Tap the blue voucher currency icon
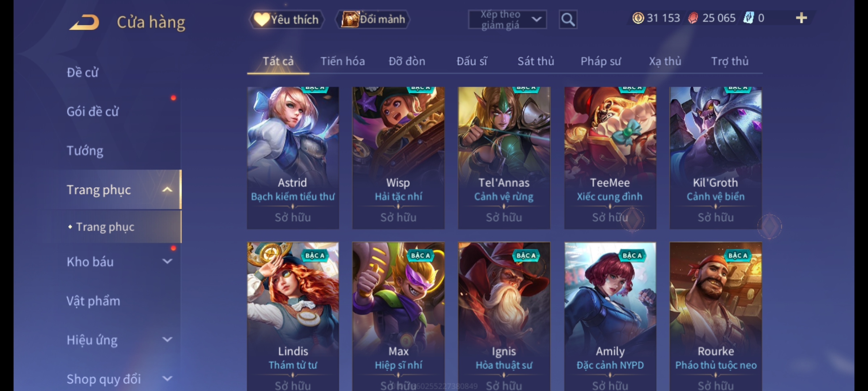Viewport: 868px width, 391px height. (x=748, y=18)
